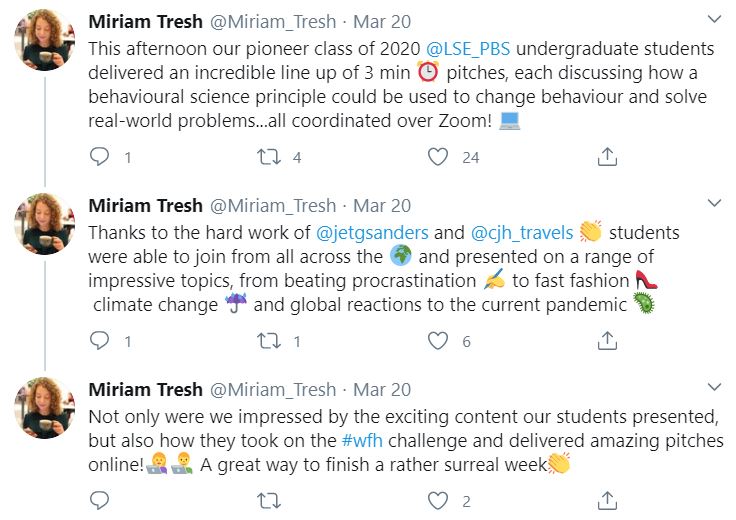Like the second tweet with 6 likes
The height and width of the screenshot is (520, 736).
[x=437, y=341]
